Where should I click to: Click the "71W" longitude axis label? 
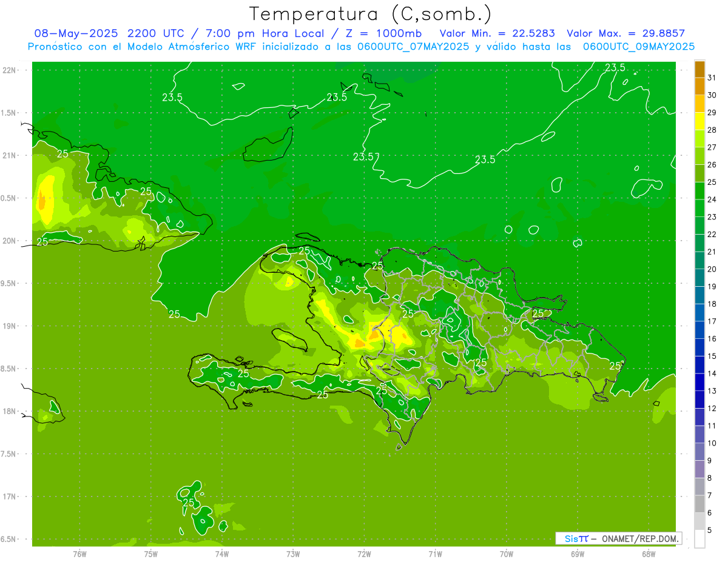(x=435, y=554)
